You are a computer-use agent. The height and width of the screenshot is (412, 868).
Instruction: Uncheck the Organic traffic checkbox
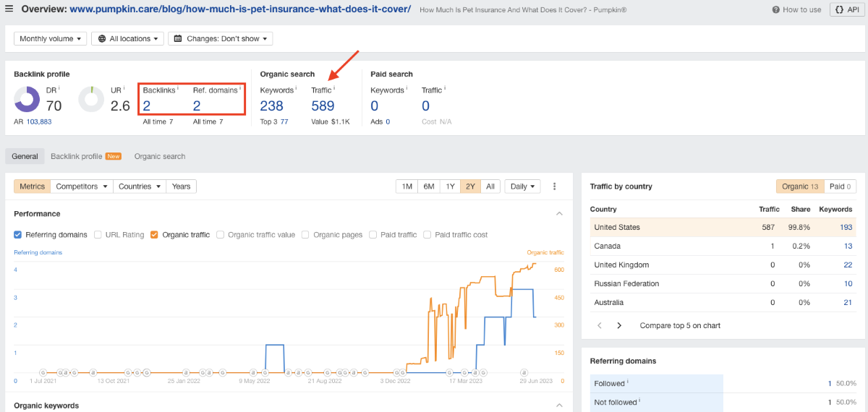(154, 234)
